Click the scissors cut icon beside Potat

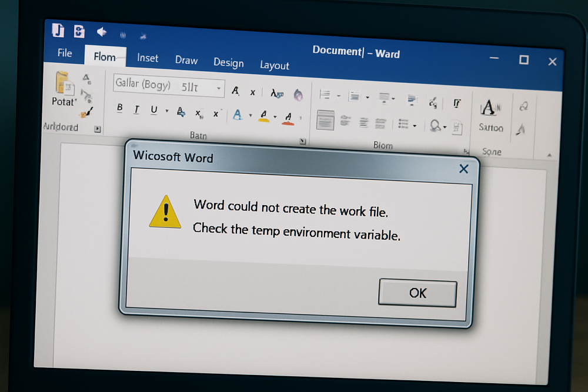(x=86, y=96)
